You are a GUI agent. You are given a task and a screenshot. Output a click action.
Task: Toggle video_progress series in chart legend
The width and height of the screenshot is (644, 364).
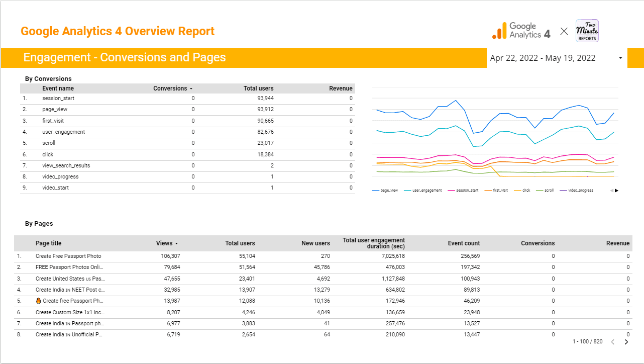tap(577, 191)
